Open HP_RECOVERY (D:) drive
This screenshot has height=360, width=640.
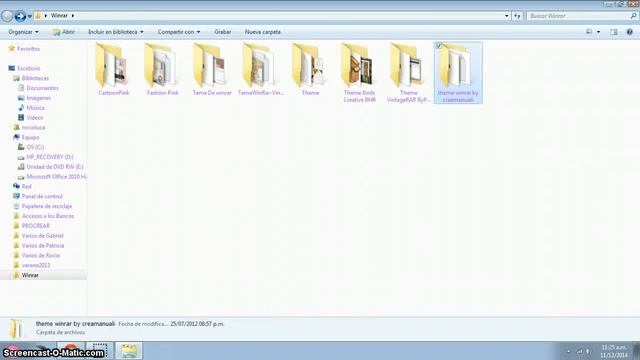pyautogui.click(x=50, y=157)
